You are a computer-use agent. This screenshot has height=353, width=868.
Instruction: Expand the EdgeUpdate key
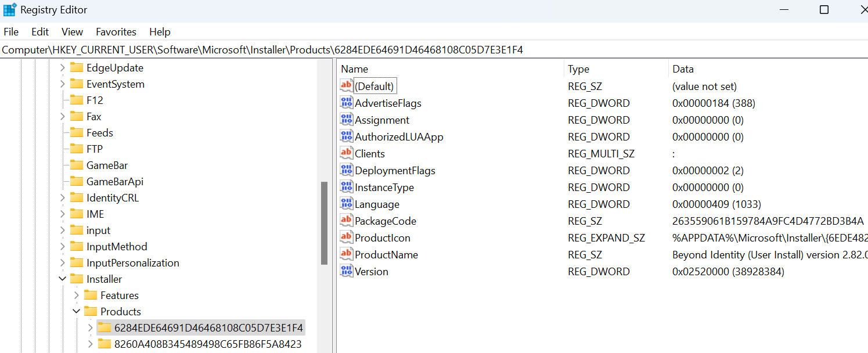tap(63, 68)
